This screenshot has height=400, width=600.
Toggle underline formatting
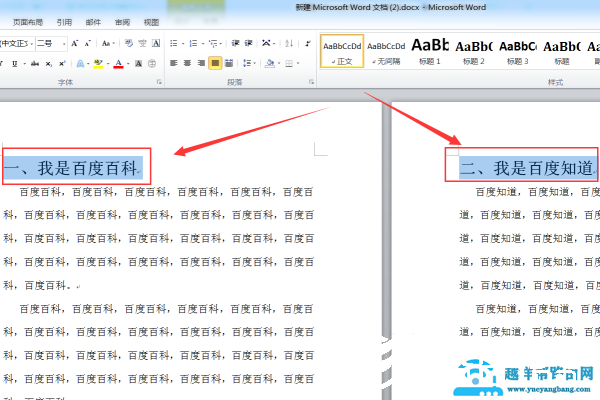15,64
